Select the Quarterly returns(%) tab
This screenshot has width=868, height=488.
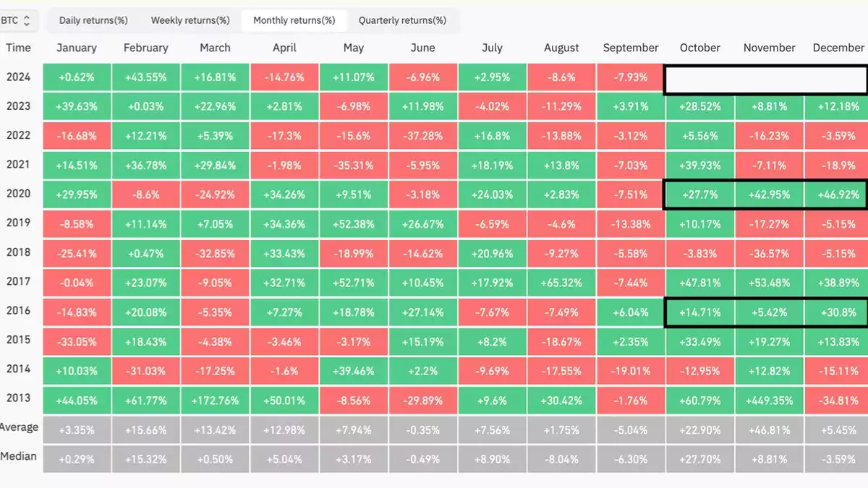tap(404, 20)
